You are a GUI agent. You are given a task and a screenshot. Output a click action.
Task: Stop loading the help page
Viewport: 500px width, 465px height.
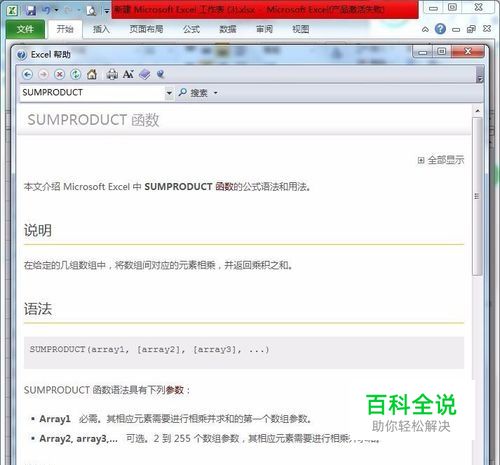(x=59, y=74)
